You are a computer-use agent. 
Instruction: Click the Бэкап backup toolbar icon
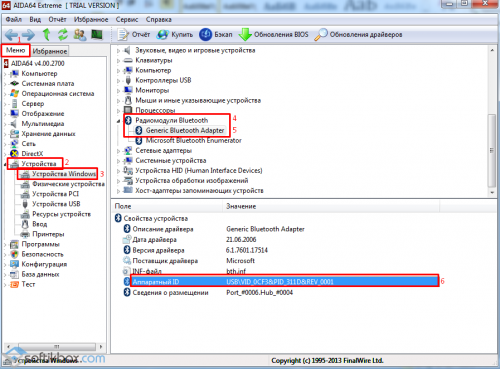pyautogui.click(x=205, y=34)
